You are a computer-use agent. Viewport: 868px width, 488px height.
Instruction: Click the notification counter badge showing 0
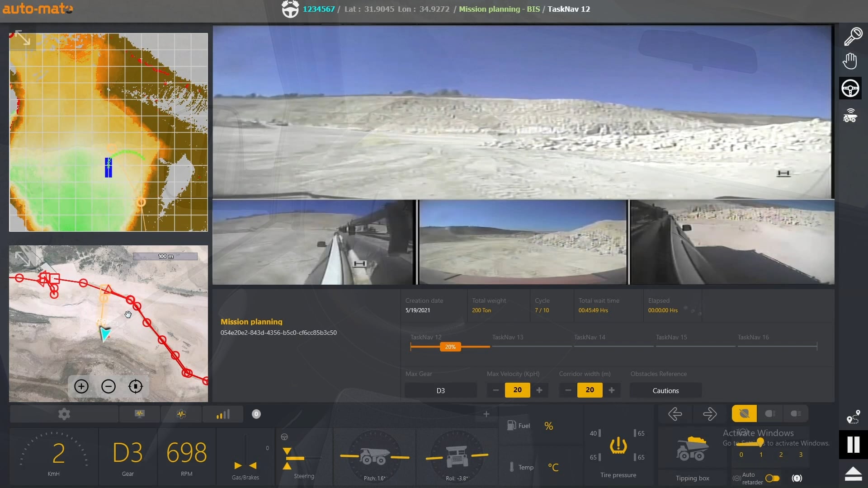pos(256,414)
